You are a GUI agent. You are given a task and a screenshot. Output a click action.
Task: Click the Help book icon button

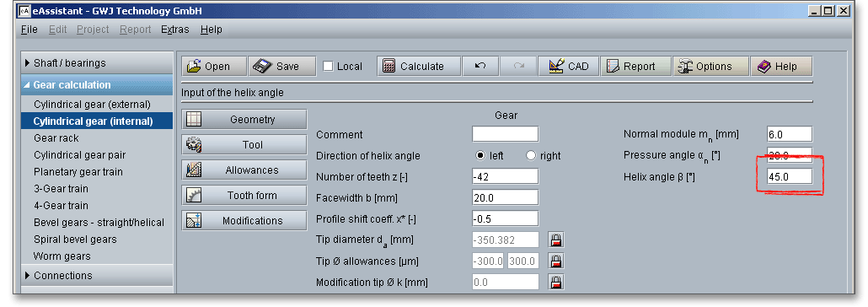point(781,66)
